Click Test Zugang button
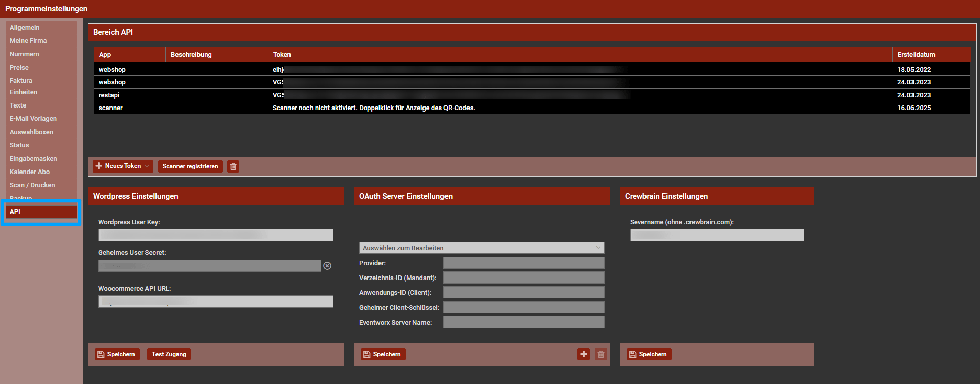Viewport: 980px width, 384px height. pyautogui.click(x=169, y=354)
